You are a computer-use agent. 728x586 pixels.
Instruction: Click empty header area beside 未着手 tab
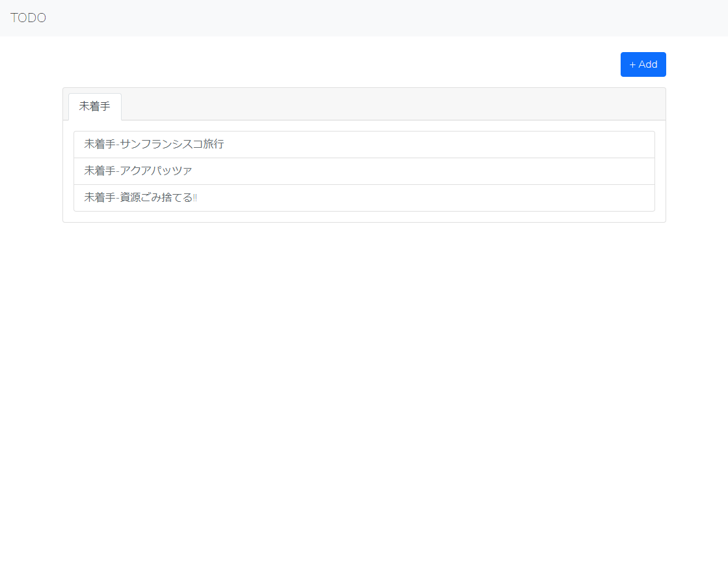tap(390, 104)
